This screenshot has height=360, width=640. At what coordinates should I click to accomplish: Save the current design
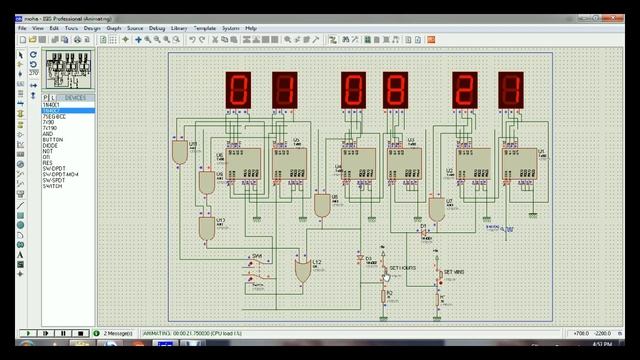pyautogui.click(x=42, y=40)
